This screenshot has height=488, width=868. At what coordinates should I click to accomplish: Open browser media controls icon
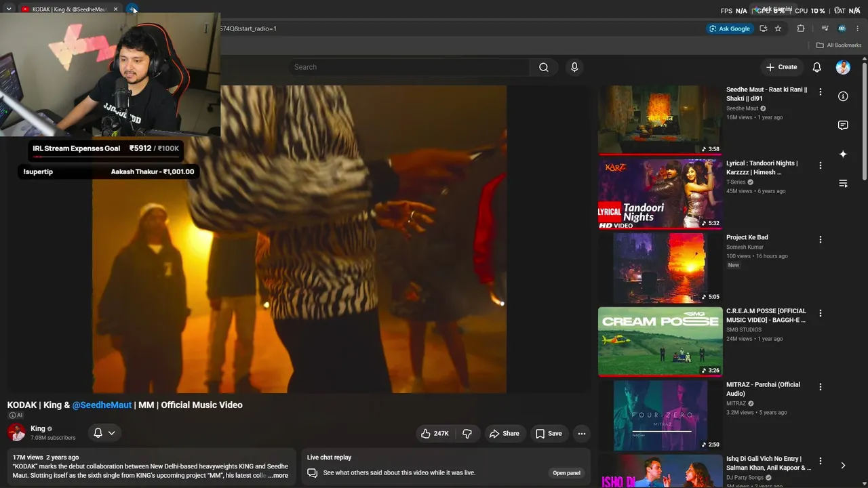825,28
